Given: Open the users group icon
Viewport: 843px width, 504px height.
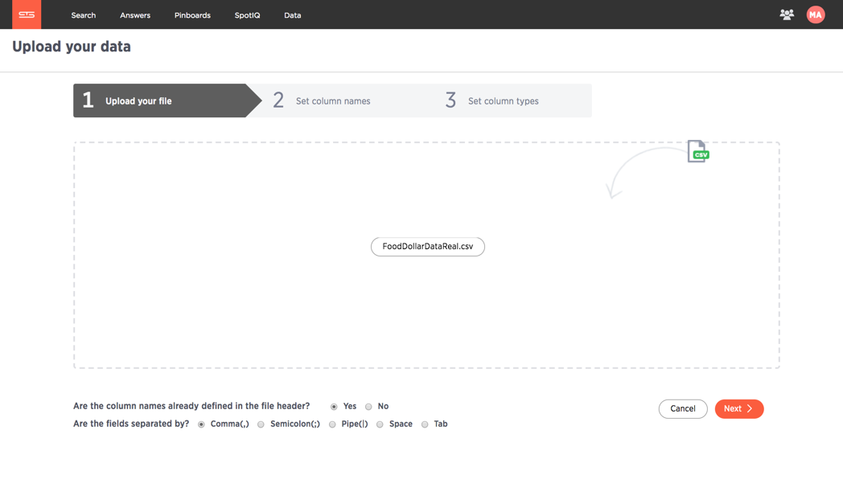Looking at the screenshot, I should pyautogui.click(x=787, y=14).
